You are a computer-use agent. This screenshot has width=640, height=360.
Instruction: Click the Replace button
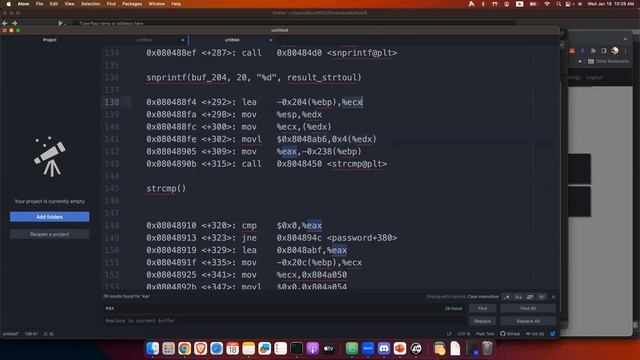click(x=482, y=321)
